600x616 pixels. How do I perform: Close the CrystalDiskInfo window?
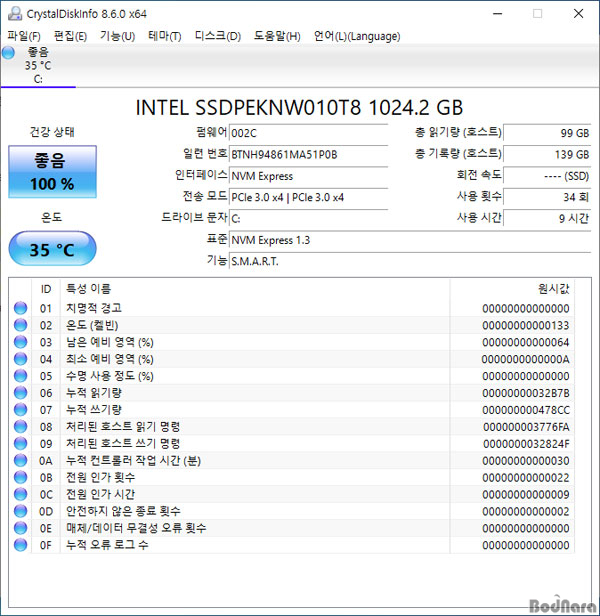578,14
